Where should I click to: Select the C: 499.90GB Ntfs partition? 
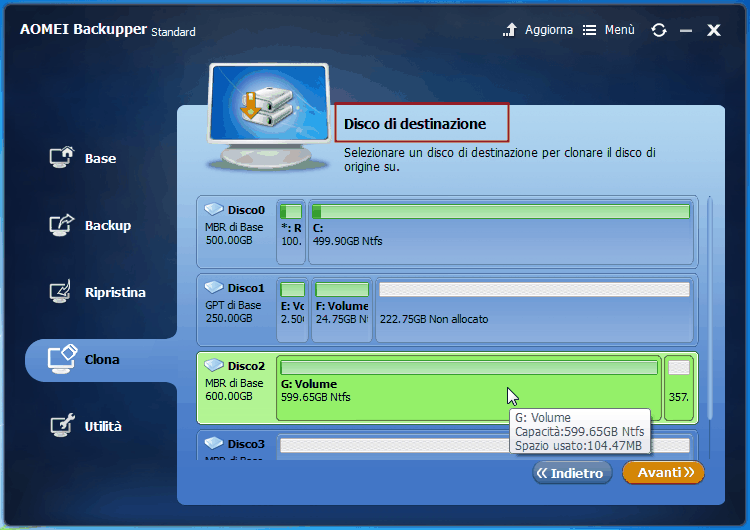point(501,232)
